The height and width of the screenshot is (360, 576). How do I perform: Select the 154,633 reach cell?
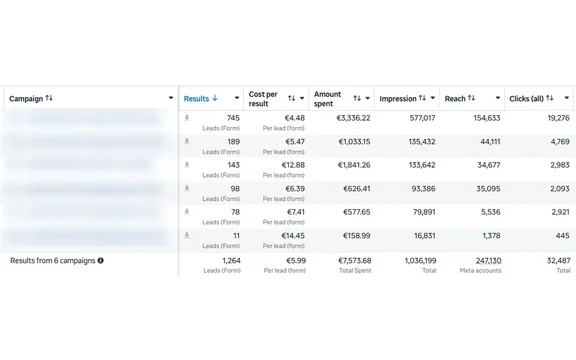pos(487,118)
